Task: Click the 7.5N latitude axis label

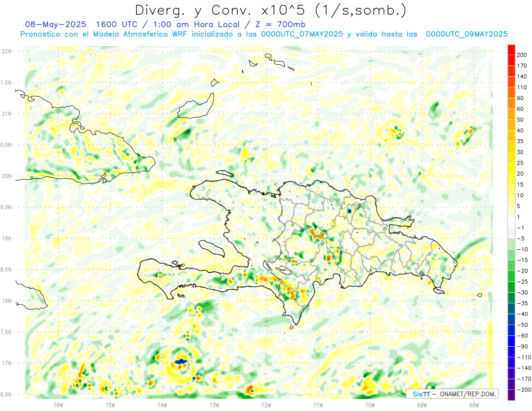Action: 6,332
